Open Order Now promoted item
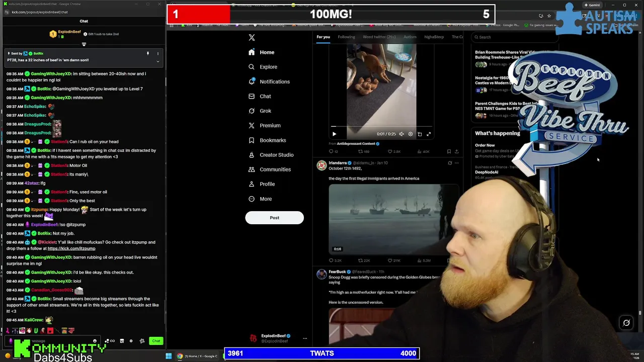 485,145
